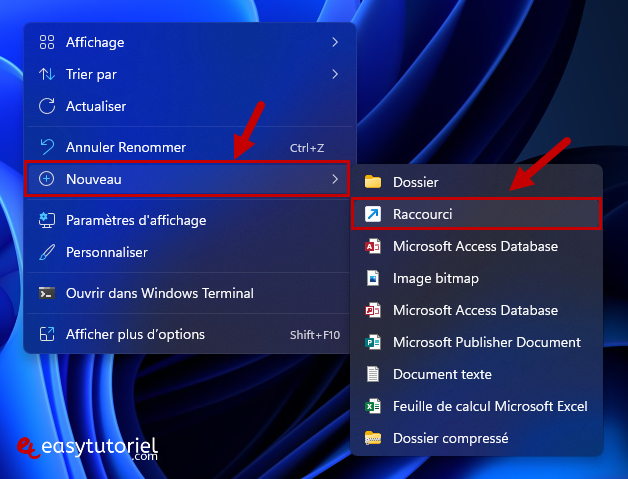Expand the Affichage submenu chevron

point(335,42)
